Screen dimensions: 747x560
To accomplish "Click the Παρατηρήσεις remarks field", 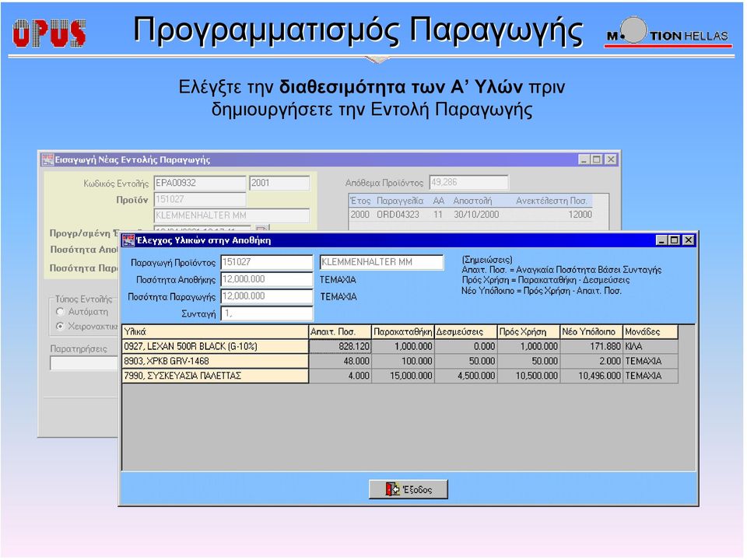I will [84, 363].
